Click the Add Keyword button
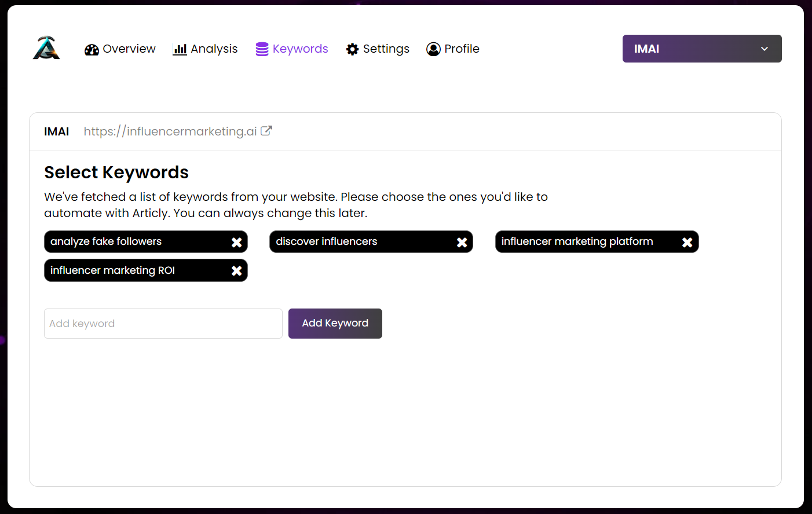The image size is (812, 514). pos(335,324)
